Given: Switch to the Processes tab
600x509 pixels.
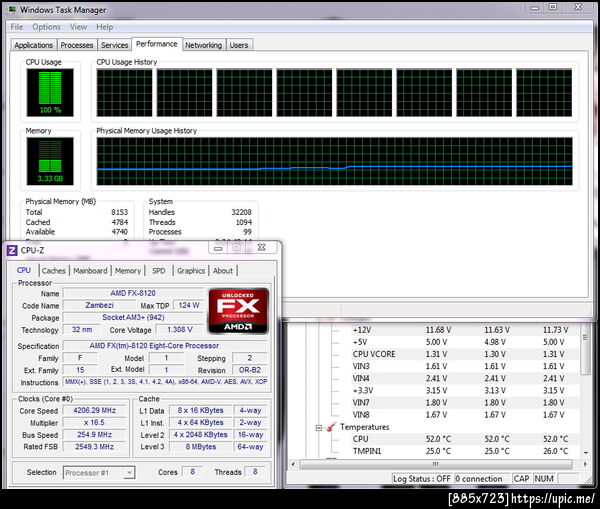Looking at the screenshot, I should (x=77, y=45).
